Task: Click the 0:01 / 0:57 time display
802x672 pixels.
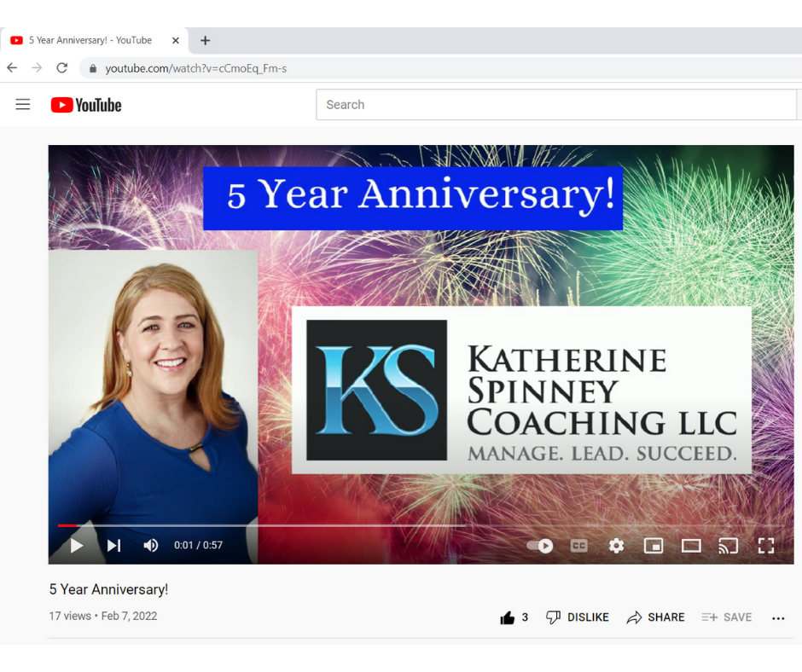Action: (199, 546)
